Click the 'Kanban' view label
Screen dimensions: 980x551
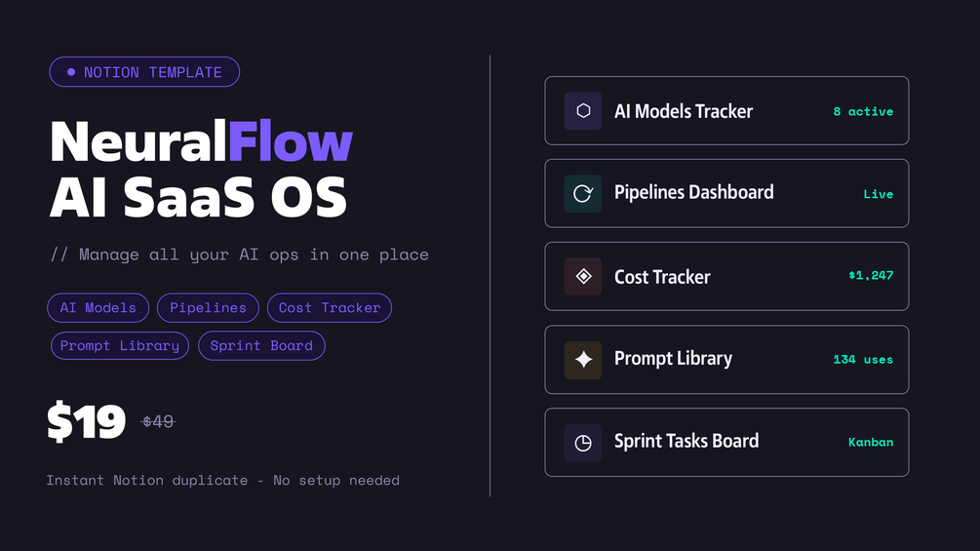click(x=871, y=443)
